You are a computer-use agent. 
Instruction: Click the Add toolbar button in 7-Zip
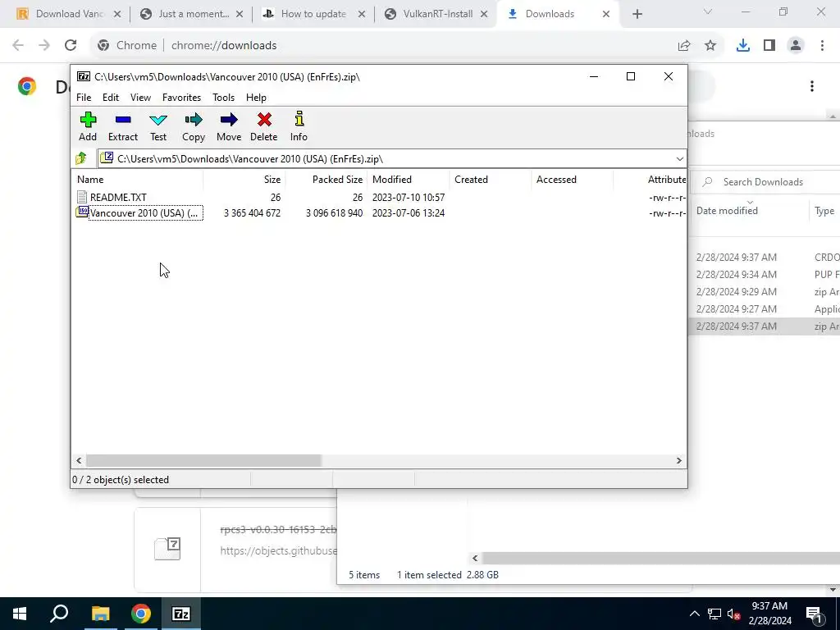(x=88, y=127)
